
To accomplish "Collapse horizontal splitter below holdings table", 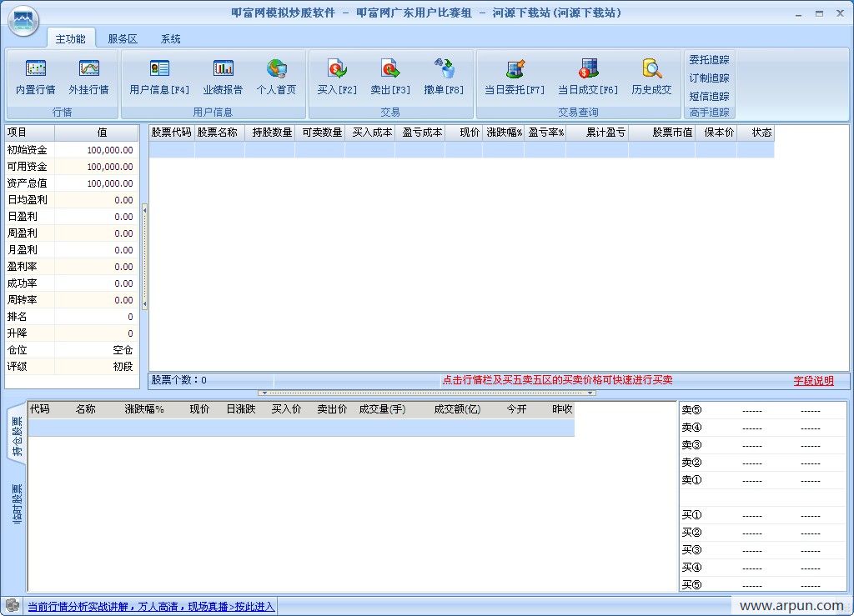I will (x=427, y=393).
